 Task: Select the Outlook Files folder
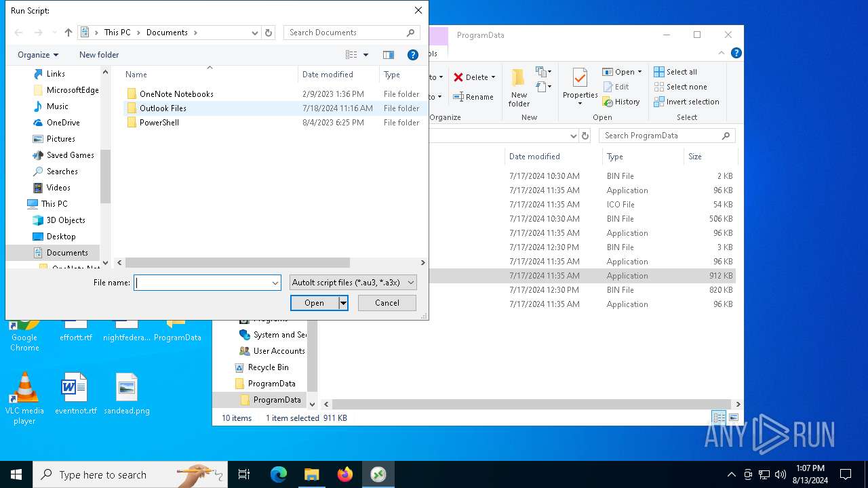(x=163, y=108)
